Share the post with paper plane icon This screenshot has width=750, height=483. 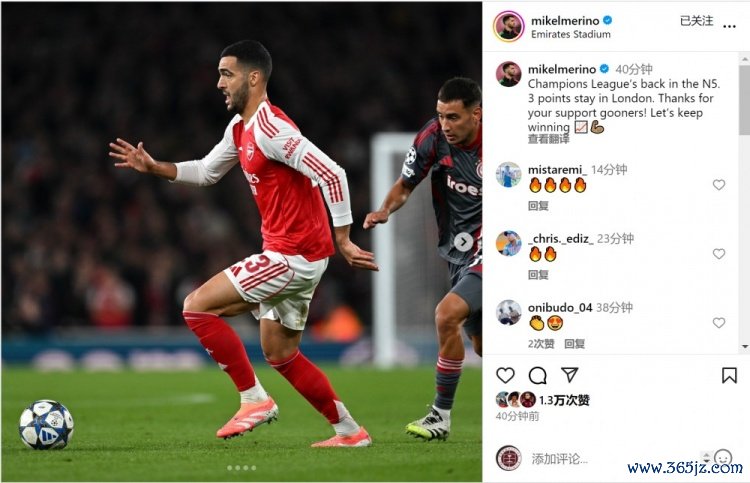pos(570,374)
